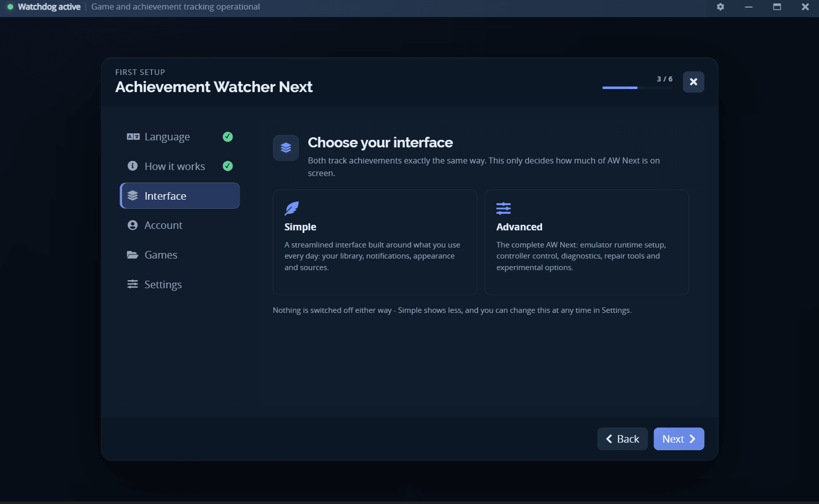The width and height of the screenshot is (819, 504).
Task: Click the tracking operational status text
Action: click(176, 7)
